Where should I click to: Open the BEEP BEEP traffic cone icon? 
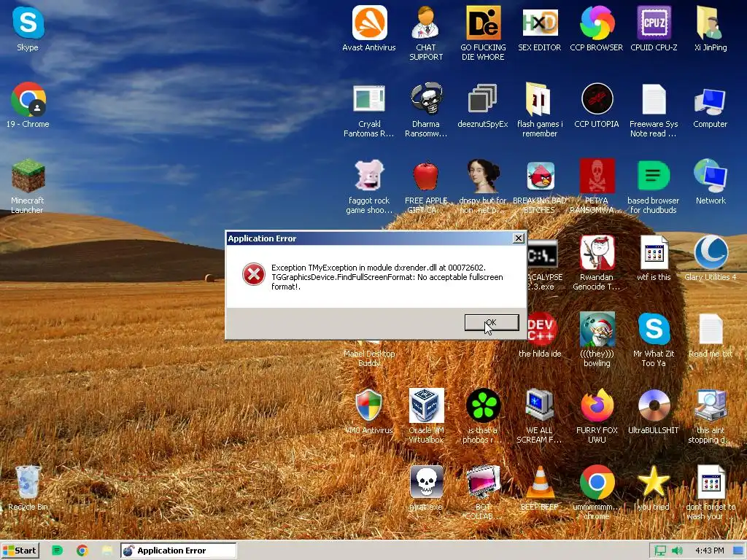tap(539, 482)
